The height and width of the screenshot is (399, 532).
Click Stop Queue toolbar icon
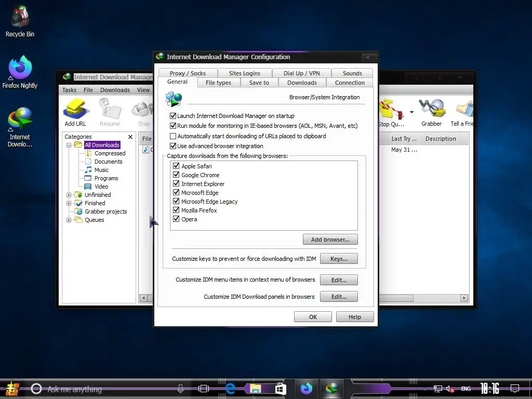coord(391,112)
